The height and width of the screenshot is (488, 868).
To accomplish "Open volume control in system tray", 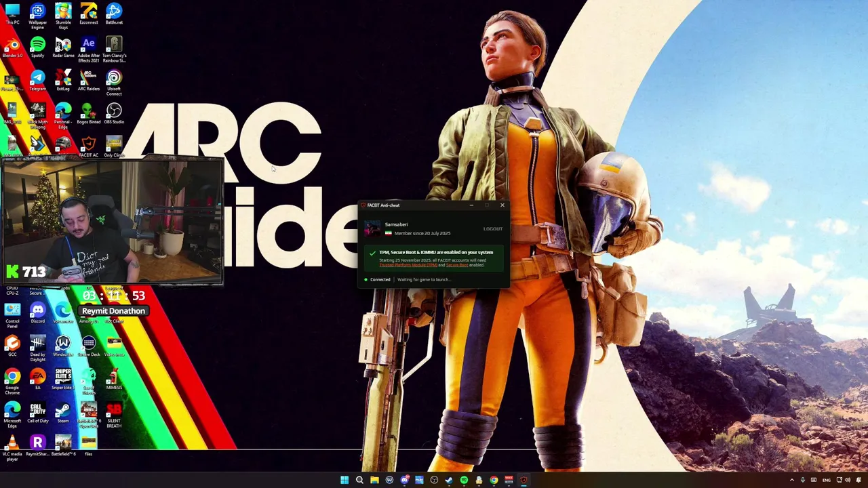I will point(848,480).
